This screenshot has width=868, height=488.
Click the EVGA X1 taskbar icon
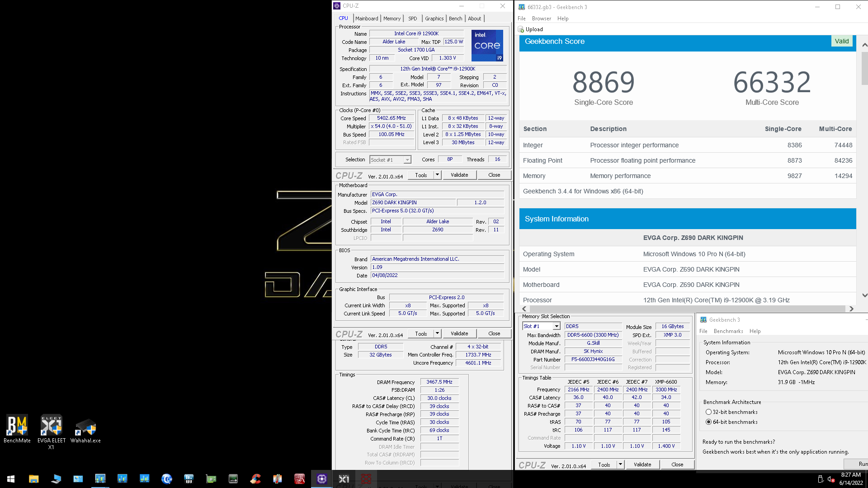[x=344, y=479]
